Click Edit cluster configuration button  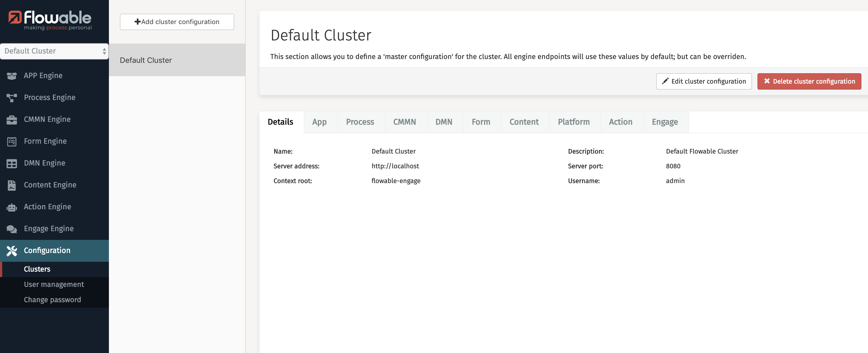[x=704, y=81]
